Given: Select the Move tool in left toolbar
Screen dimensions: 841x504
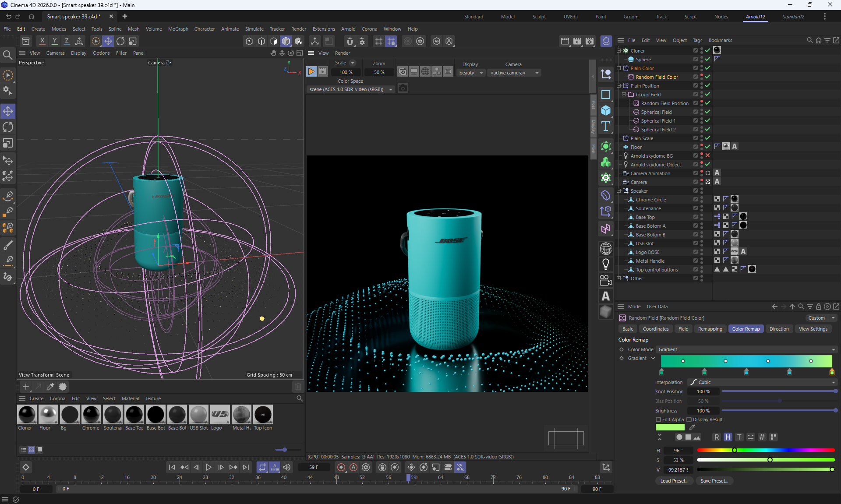Looking at the screenshot, I should click(x=8, y=111).
